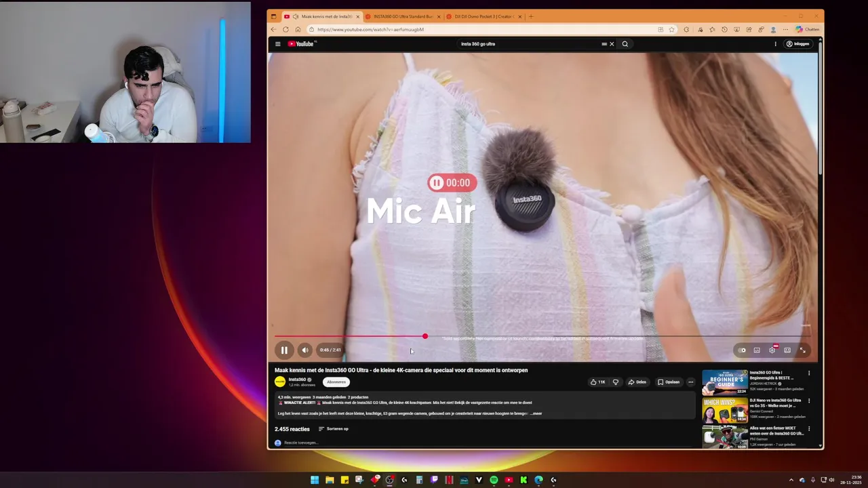Clear the YouTube search text
The width and height of the screenshot is (868, 488).
(x=612, y=44)
